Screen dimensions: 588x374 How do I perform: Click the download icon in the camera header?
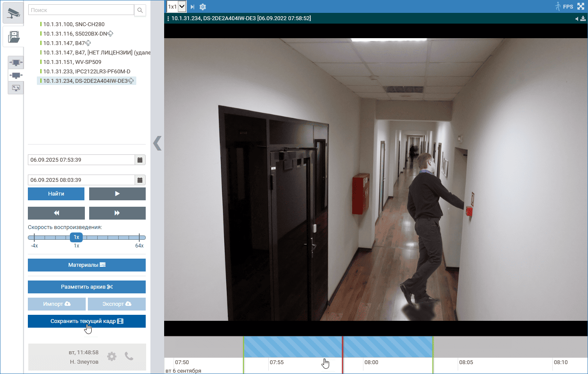(583, 19)
